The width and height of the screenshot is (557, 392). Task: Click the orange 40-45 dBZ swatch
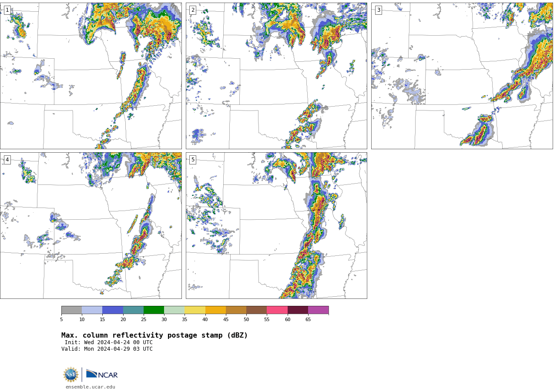[215, 310]
